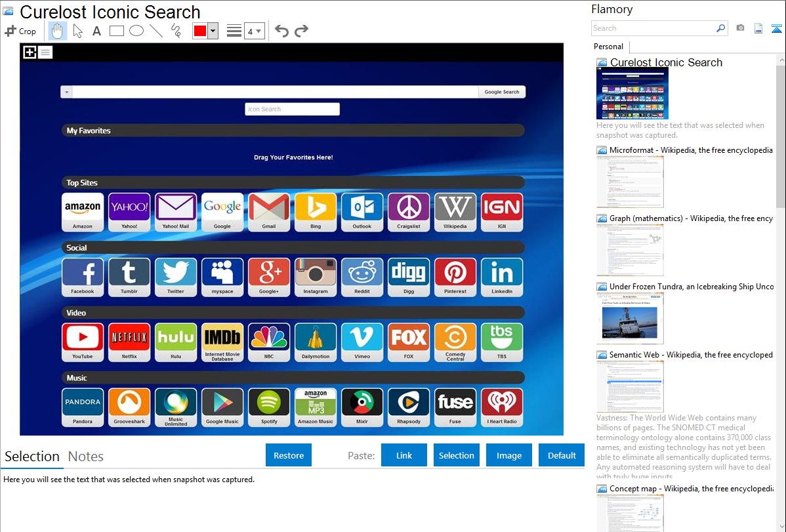Open the color picker dropdown arrow

pos(213,31)
